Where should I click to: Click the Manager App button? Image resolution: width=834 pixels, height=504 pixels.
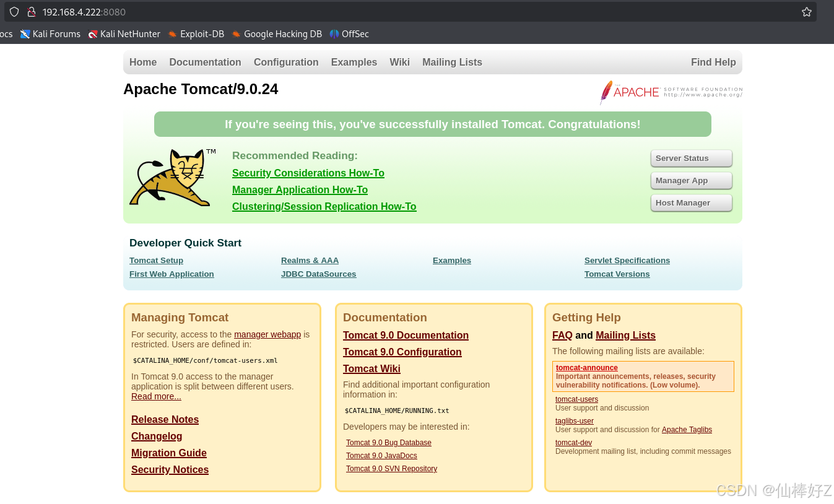(691, 181)
